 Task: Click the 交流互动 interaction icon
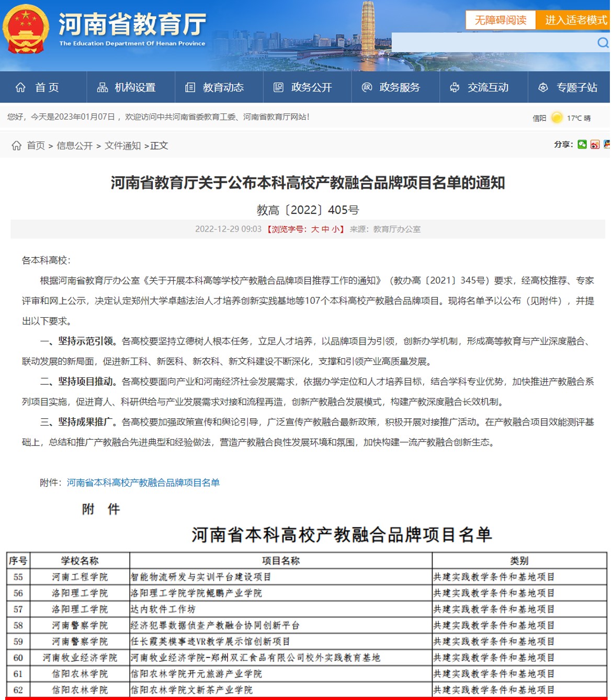tap(455, 87)
